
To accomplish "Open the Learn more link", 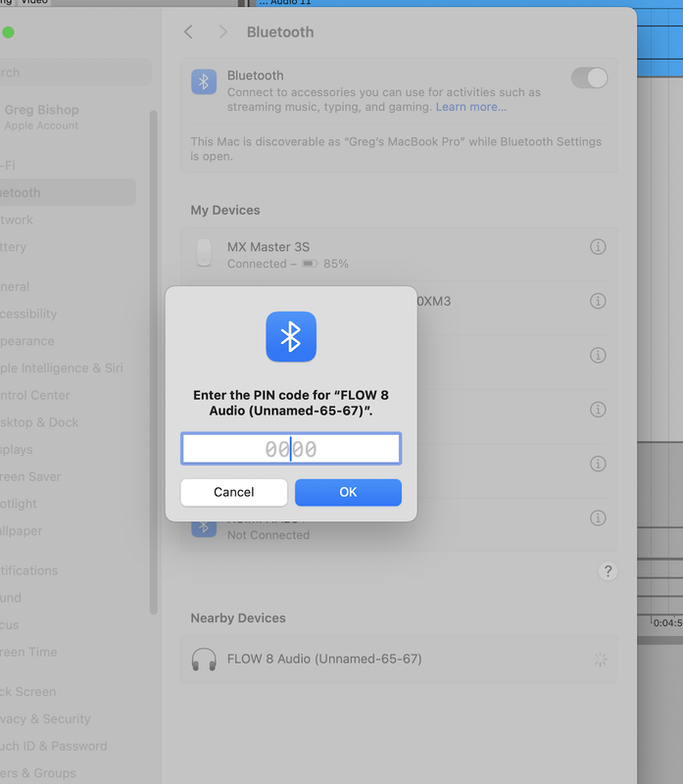I will 471,107.
